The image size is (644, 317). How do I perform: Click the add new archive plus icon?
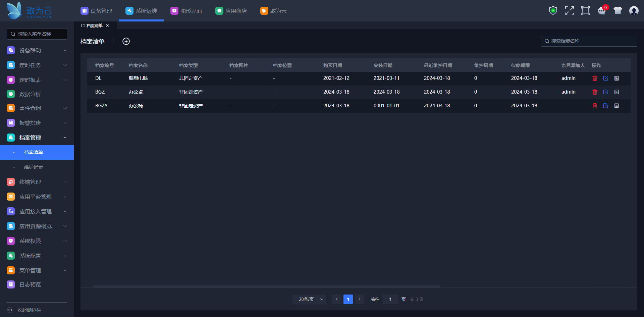pyautogui.click(x=126, y=41)
